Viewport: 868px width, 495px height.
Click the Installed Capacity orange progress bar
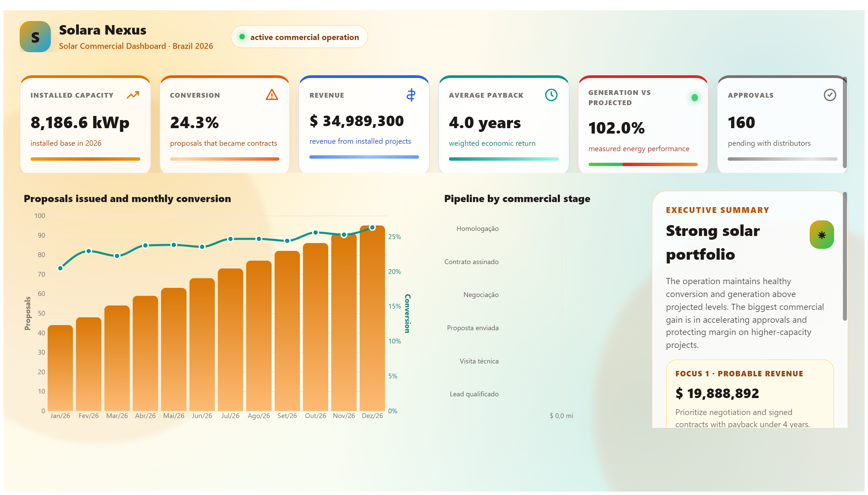(x=85, y=159)
